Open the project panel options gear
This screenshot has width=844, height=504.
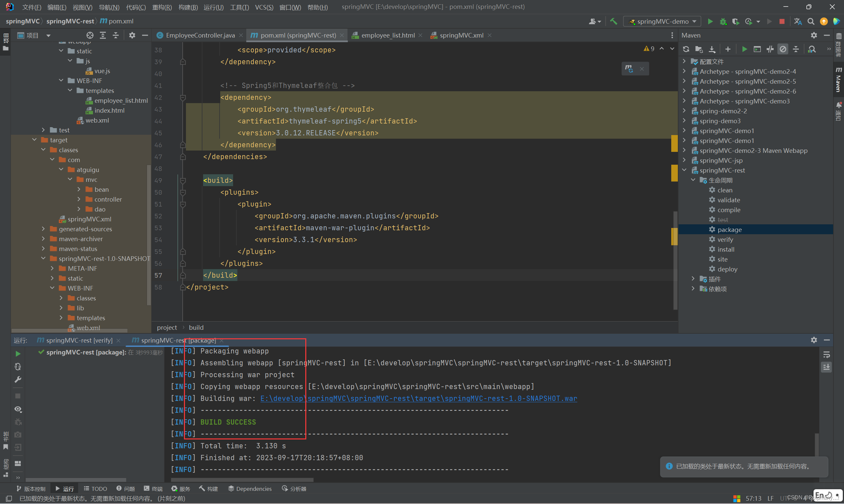(x=132, y=35)
